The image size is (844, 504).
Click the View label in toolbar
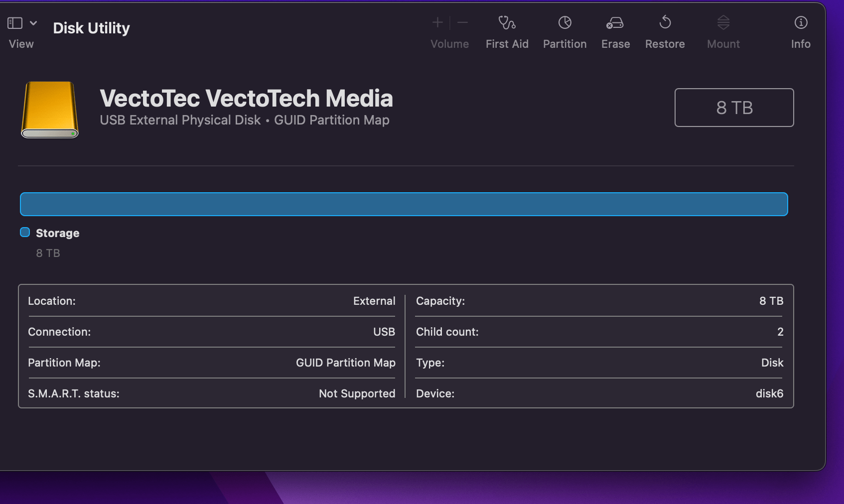(21, 44)
